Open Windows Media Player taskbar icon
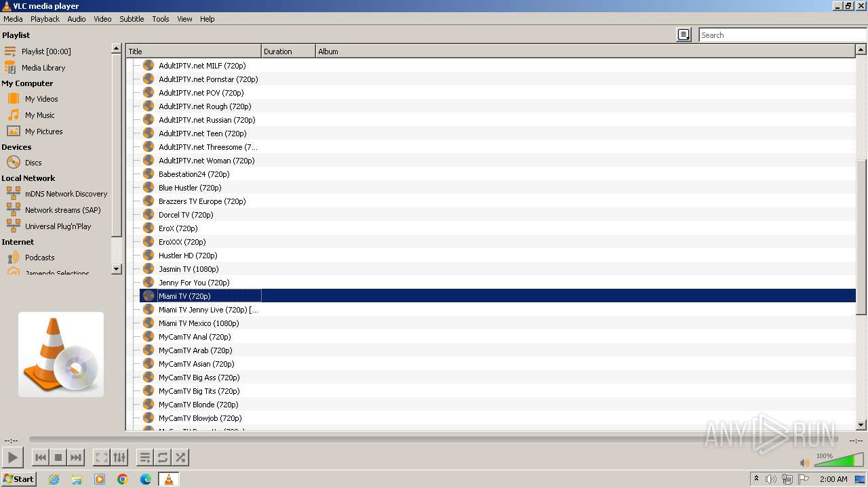The height and width of the screenshot is (488, 868). [x=100, y=479]
